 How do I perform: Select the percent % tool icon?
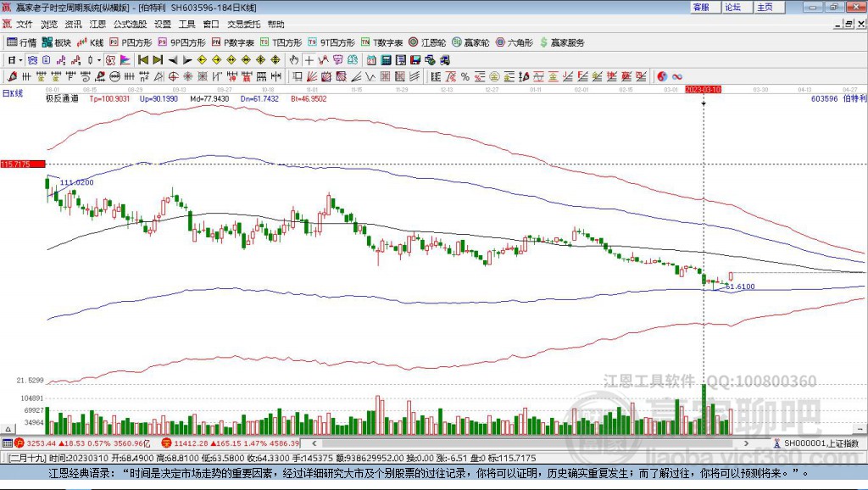pyautogui.click(x=465, y=76)
